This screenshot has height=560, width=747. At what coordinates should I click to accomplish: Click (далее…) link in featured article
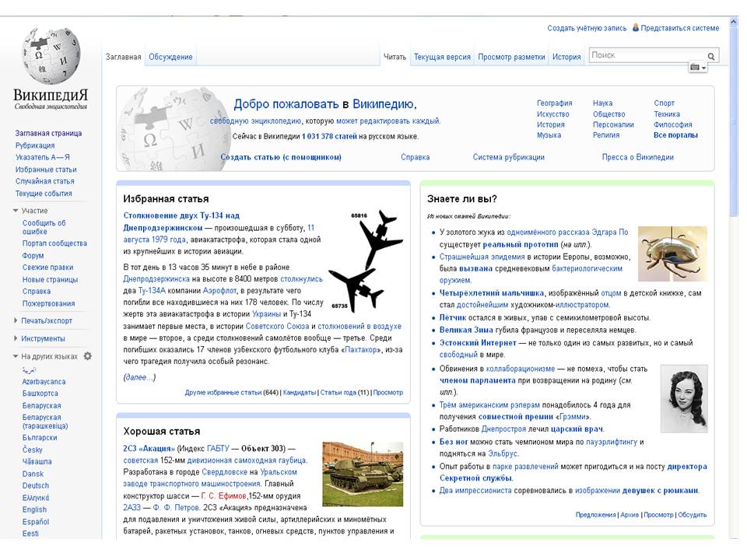[x=139, y=377]
